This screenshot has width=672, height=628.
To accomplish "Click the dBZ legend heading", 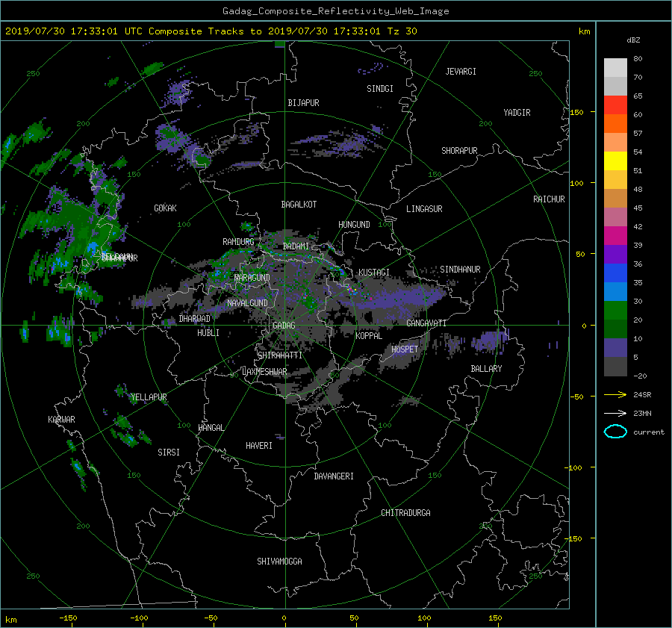I will (633, 40).
